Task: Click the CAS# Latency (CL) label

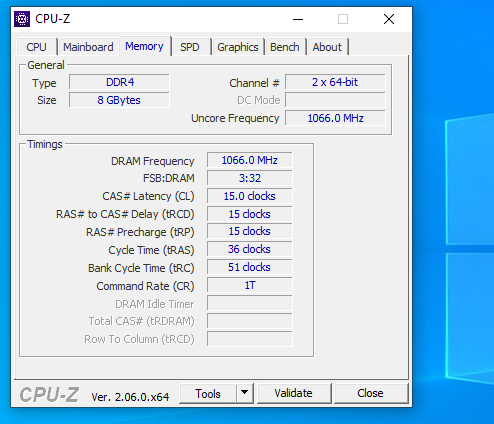Action: point(148,196)
